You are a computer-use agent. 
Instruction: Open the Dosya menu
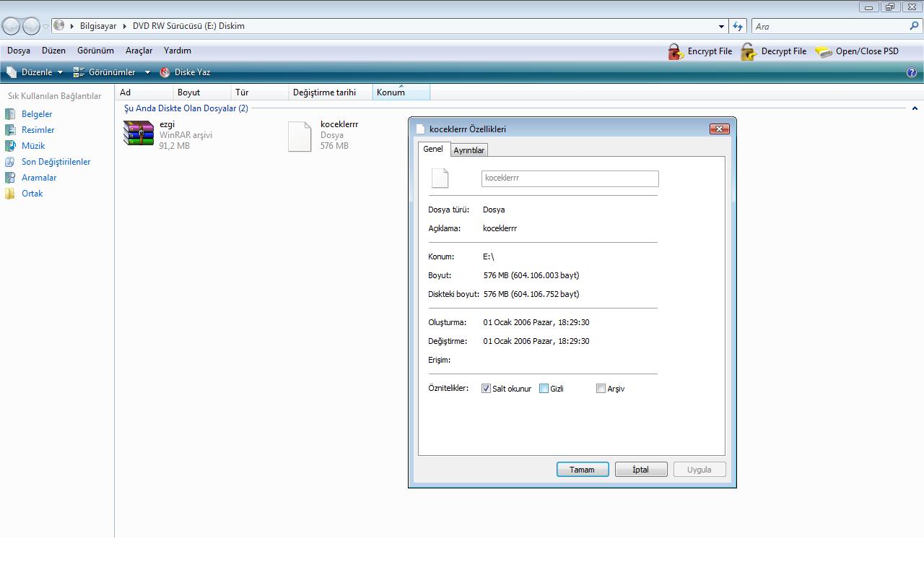19,51
